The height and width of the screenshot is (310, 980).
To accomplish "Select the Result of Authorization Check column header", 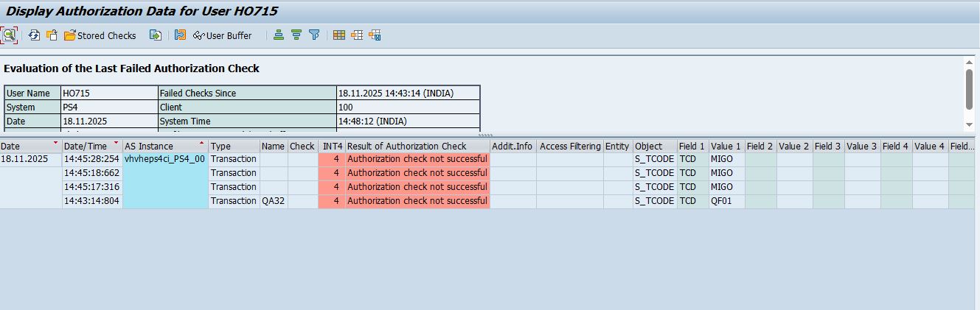I will click(407, 146).
